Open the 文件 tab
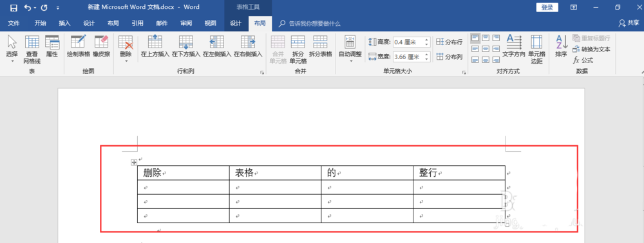The image size is (644, 243). coord(14,23)
